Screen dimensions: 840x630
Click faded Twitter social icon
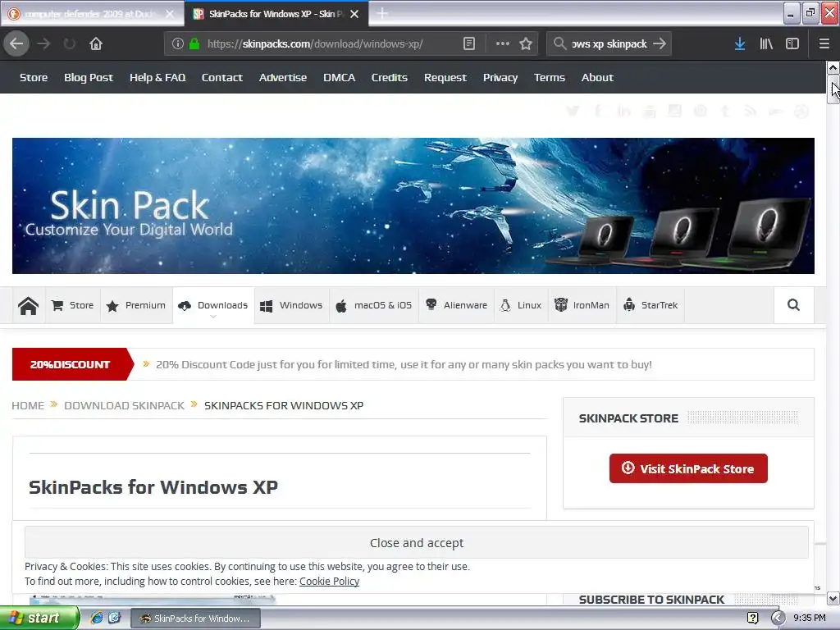(573, 111)
